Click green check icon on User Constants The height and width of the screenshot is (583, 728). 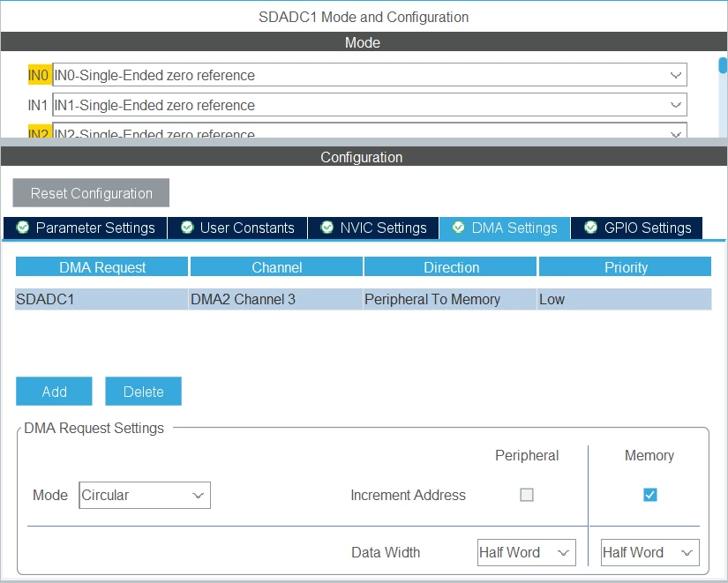click(x=187, y=228)
